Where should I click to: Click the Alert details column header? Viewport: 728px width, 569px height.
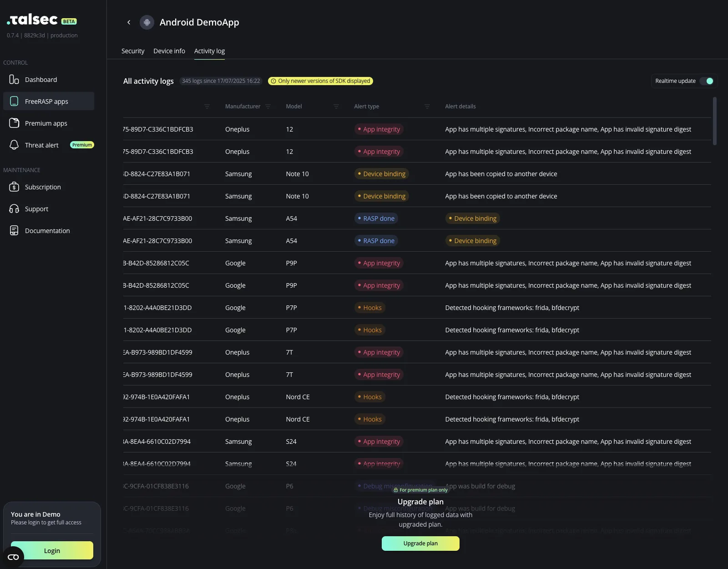coord(460,107)
